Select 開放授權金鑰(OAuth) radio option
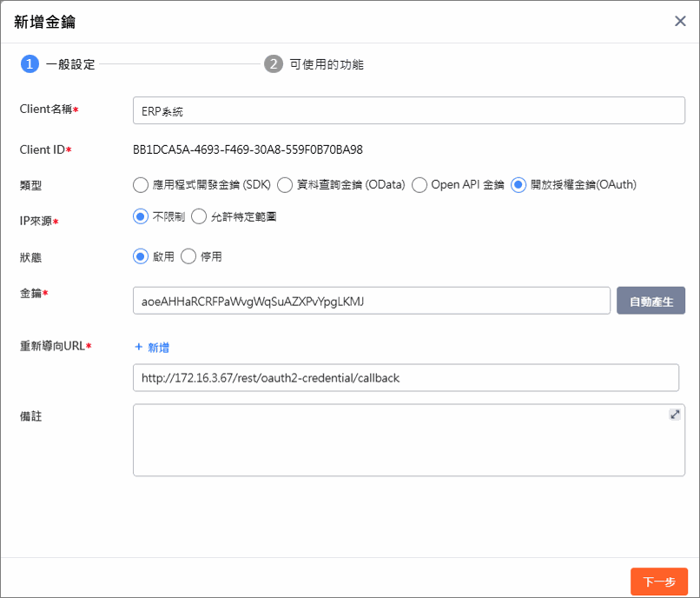Viewport: 700px width, 598px height. [x=518, y=184]
